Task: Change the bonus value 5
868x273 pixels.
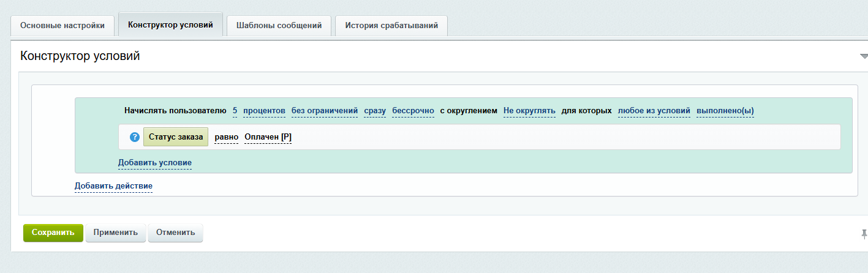Action: point(235,111)
